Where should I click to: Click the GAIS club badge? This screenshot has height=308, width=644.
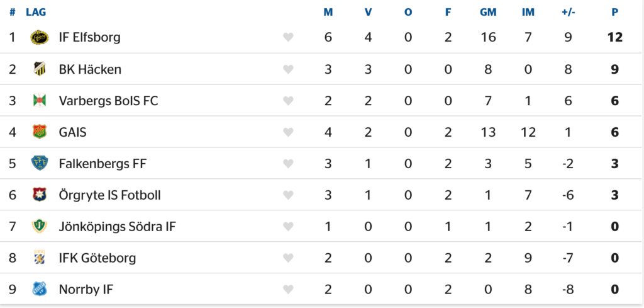pos(39,132)
